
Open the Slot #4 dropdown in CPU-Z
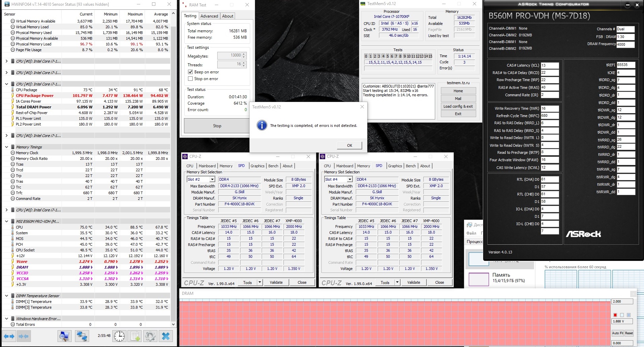click(x=350, y=179)
